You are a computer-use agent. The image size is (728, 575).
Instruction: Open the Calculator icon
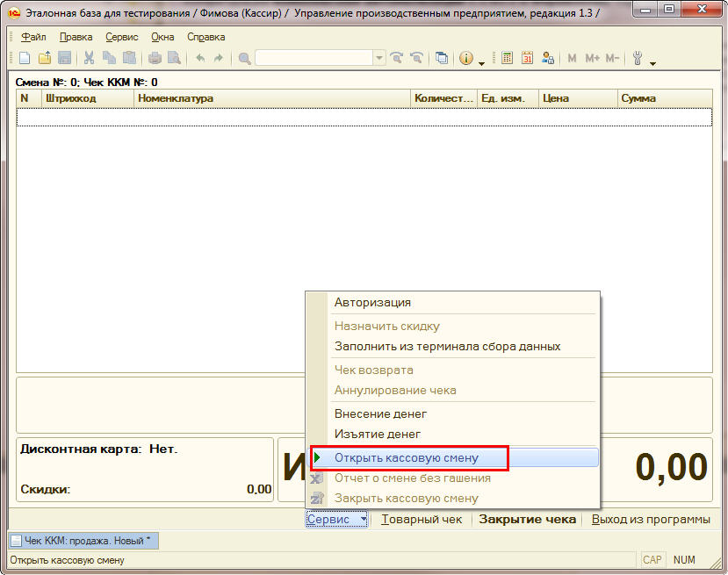507,58
